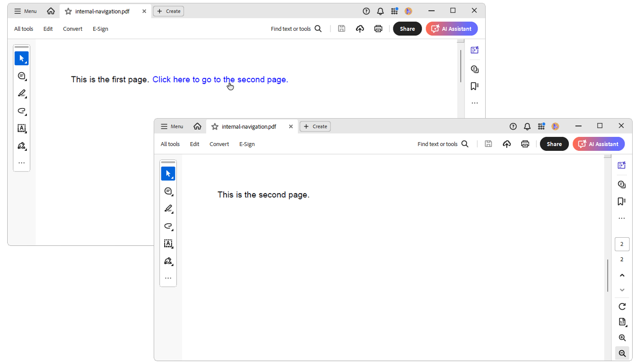Print the document from the front window toolbar
The image size is (636, 364).
(525, 144)
